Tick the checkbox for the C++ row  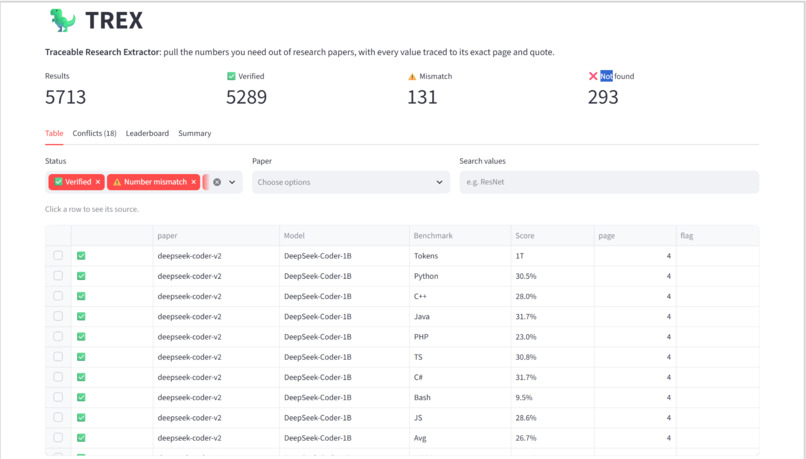(58, 296)
